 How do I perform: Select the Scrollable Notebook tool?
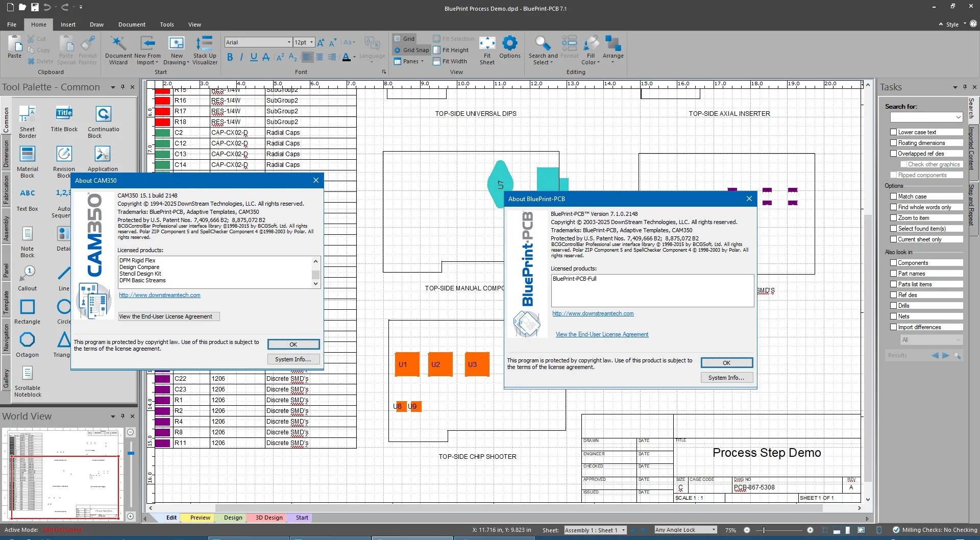click(28, 381)
